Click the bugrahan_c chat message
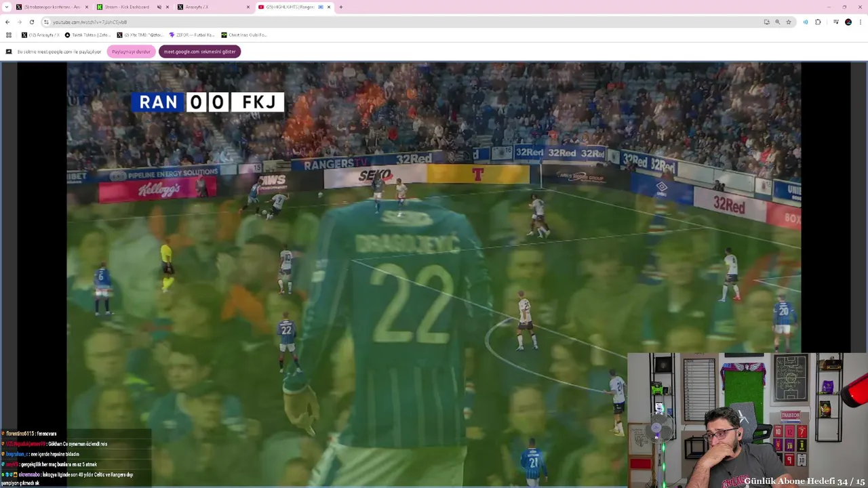This screenshot has width=868, height=488. click(x=42, y=454)
